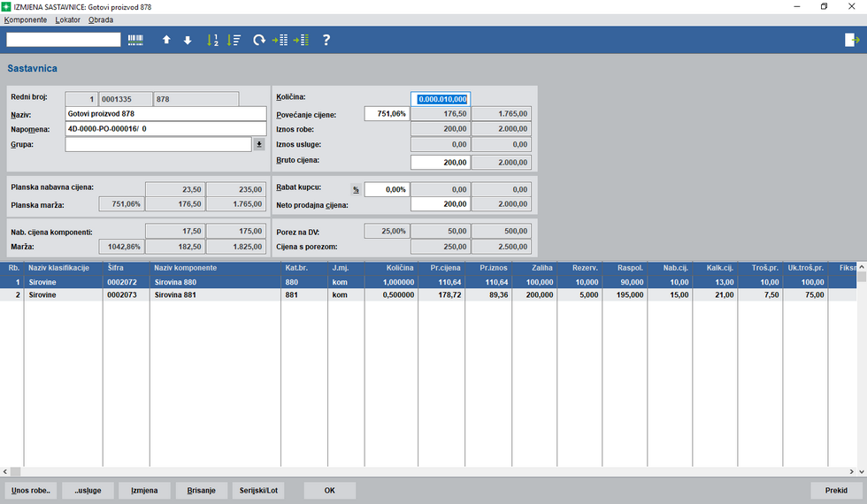Click the barcode scanner icon in toolbar

(135, 40)
